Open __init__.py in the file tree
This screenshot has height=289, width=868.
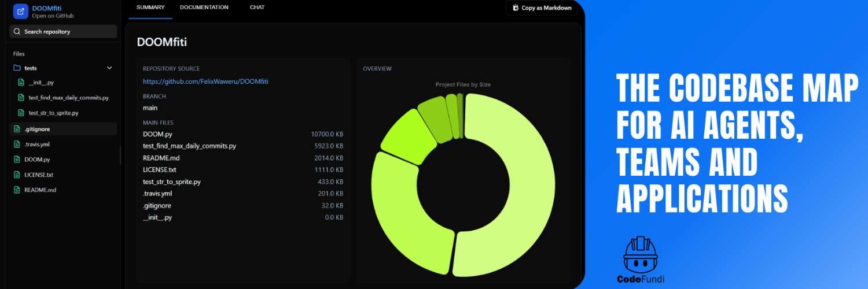pos(41,83)
